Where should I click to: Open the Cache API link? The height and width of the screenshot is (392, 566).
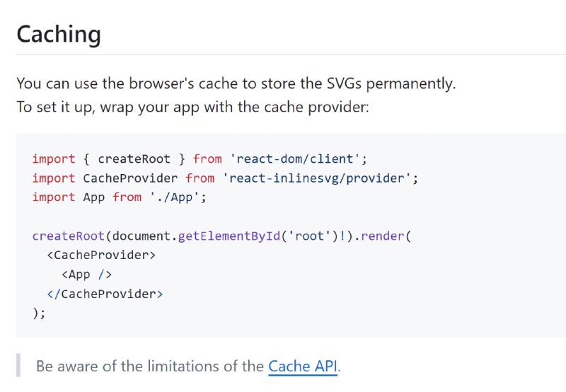(303, 366)
